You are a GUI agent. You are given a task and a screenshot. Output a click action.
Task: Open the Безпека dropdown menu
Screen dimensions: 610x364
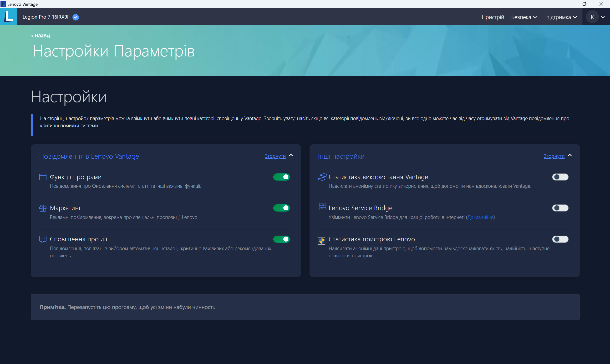coord(524,17)
